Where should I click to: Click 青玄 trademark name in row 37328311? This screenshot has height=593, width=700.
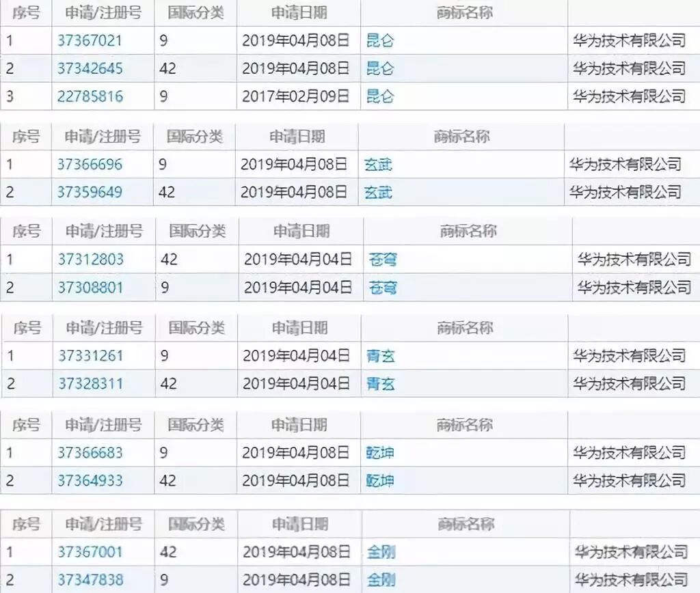[x=380, y=383]
